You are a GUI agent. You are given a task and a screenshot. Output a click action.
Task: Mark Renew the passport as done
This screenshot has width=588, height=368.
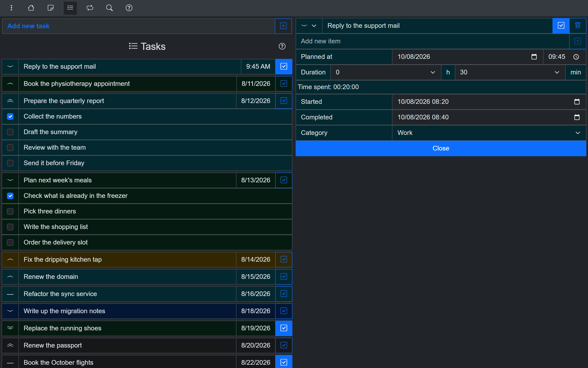tap(284, 346)
